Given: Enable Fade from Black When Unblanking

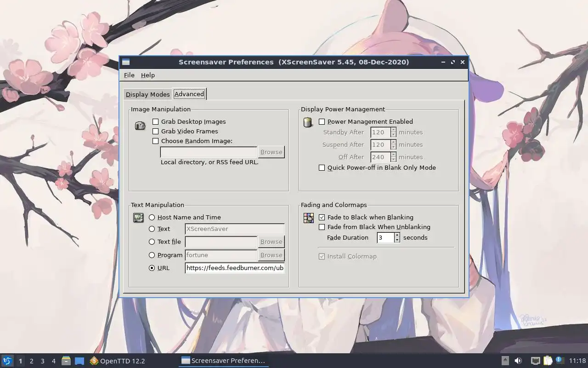Looking at the screenshot, I should coord(322,227).
